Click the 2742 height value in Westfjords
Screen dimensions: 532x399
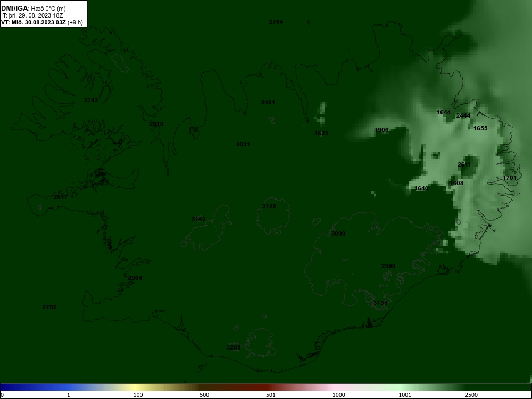(x=91, y=100)
